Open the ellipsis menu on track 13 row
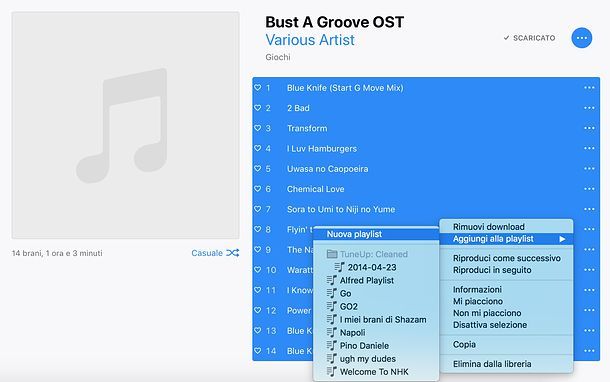Viewport: 610px width, 382px height. 589,330
